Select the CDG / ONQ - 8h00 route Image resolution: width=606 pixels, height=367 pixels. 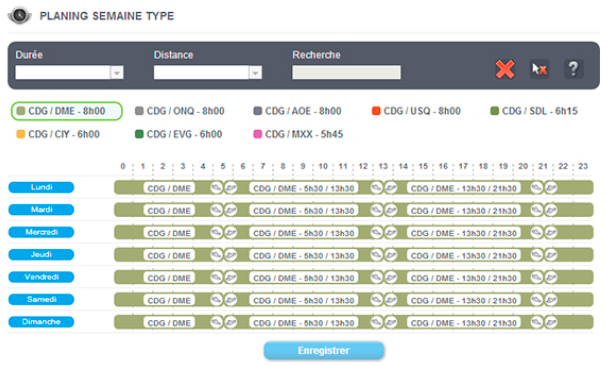[180, 111]
